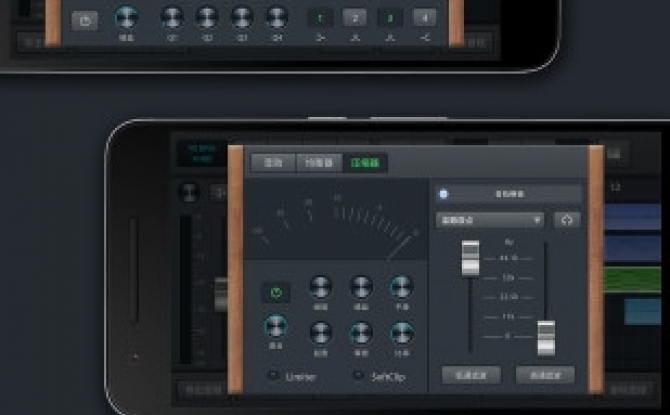The width and height of the screenshot is (670, 415).
Task: Select EQ band button 4
Action: pyautogui.click(x=424, y=18)
